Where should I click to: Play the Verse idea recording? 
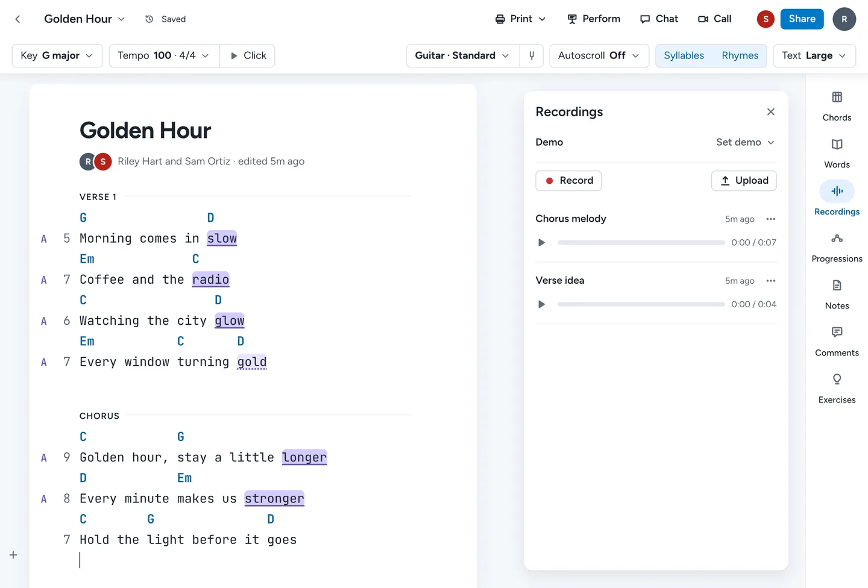coord(541,304)
